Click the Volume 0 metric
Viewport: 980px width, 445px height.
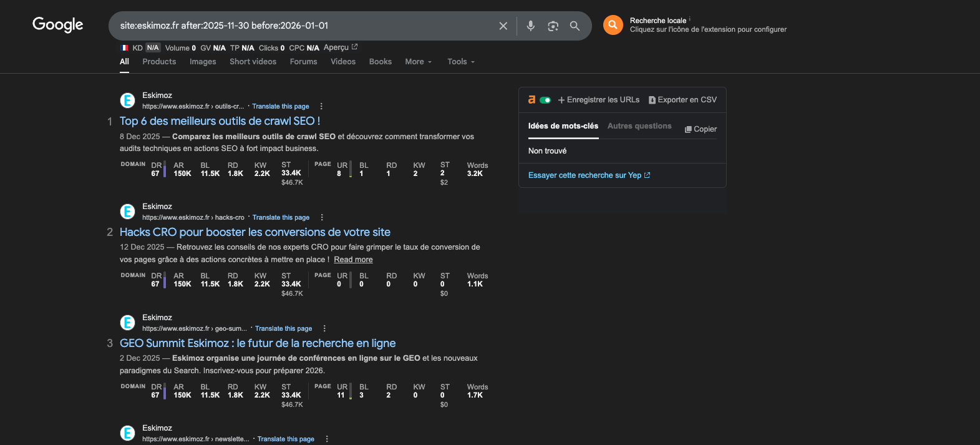(x=180, y=48)
